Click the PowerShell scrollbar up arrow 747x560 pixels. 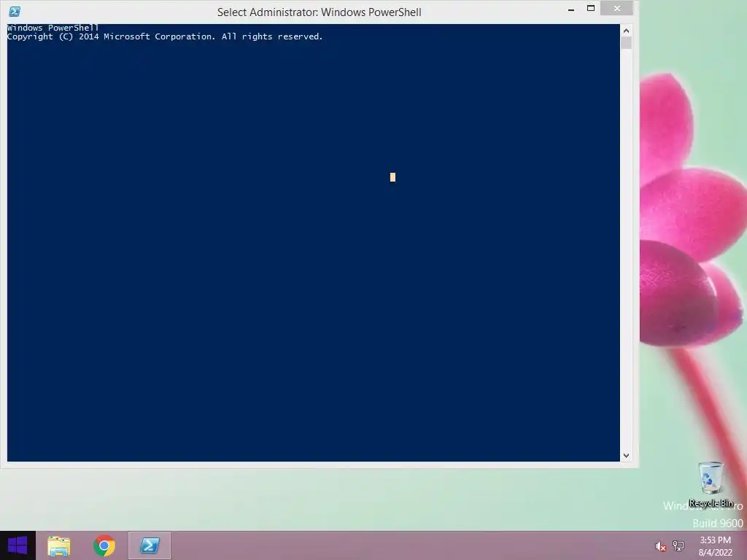click(627, 31)
